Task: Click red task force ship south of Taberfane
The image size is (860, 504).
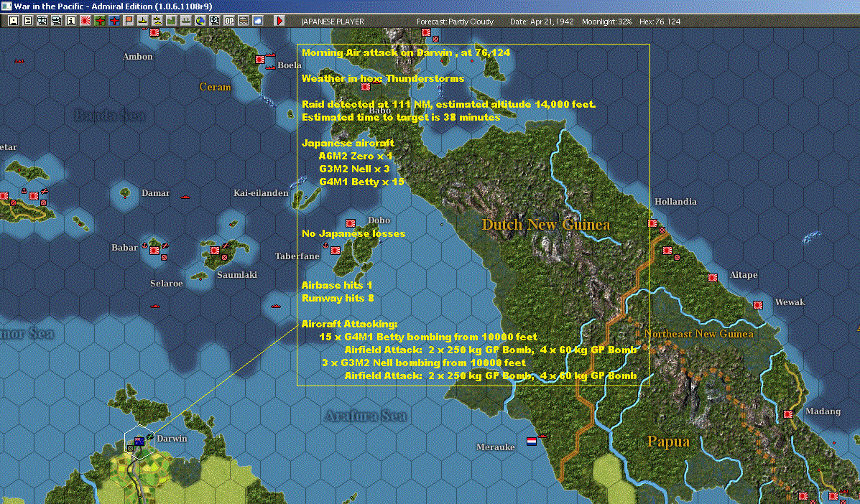Action: (x=276, y=306)
